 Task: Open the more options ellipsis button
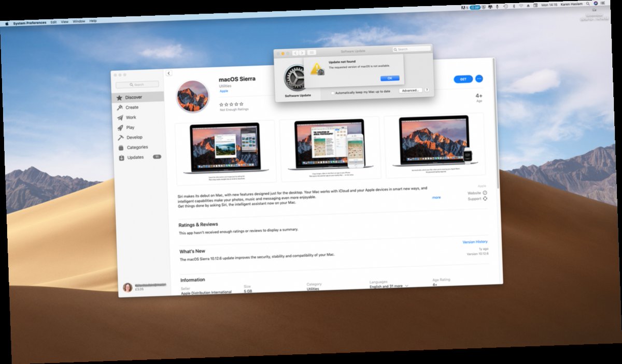coord(479,79)
